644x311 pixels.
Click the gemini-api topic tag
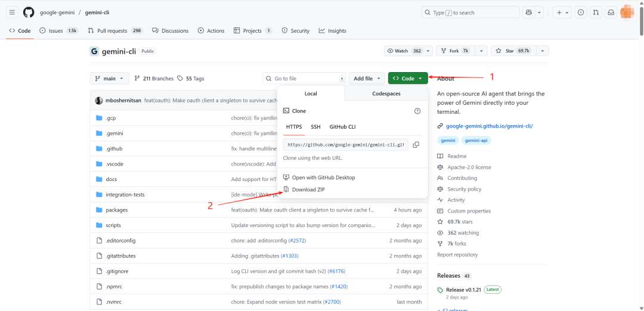476,141
